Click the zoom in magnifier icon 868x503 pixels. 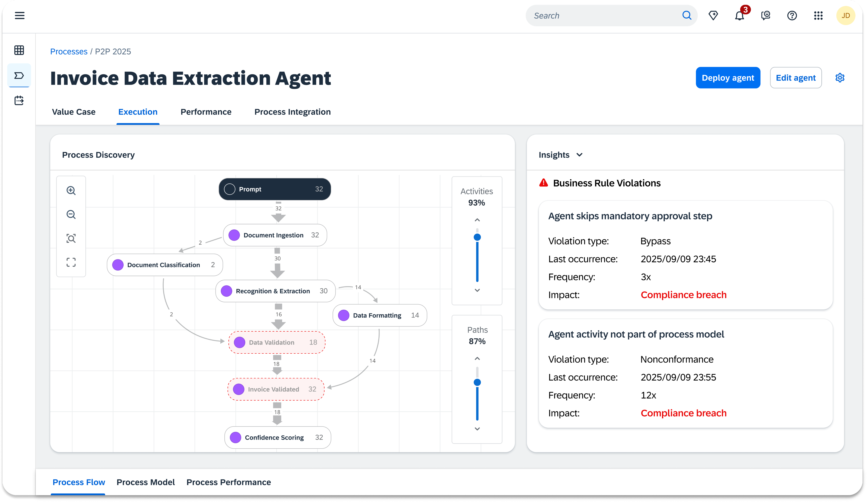[71, 190]
